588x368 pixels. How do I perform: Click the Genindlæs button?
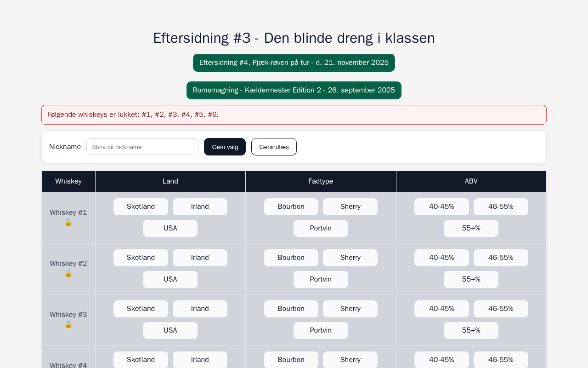274,147
